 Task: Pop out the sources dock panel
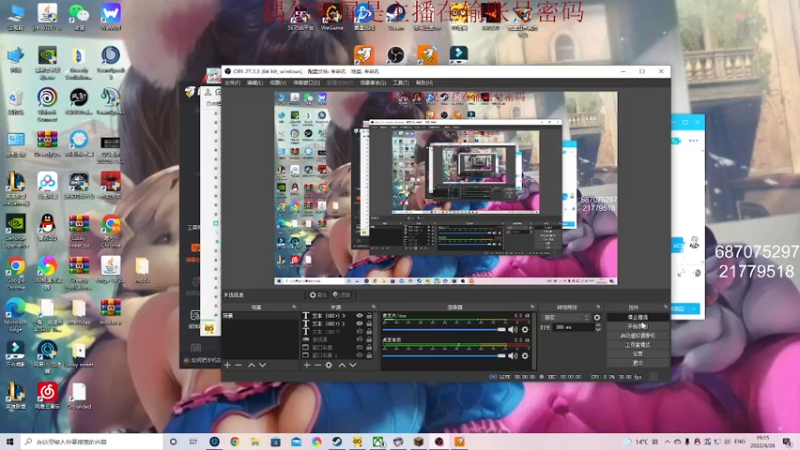pyautogui.click(x=374, y=307)
